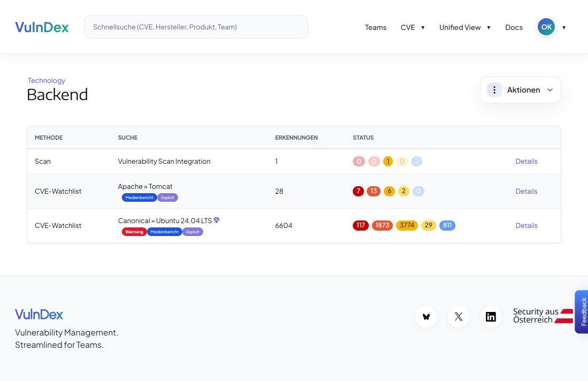This screenshot has height=381, width=588.
Task: Click the diamond icon next to Ubuntu 24.04 LTS
Action: pyautogui.click(x=216, y=220)
